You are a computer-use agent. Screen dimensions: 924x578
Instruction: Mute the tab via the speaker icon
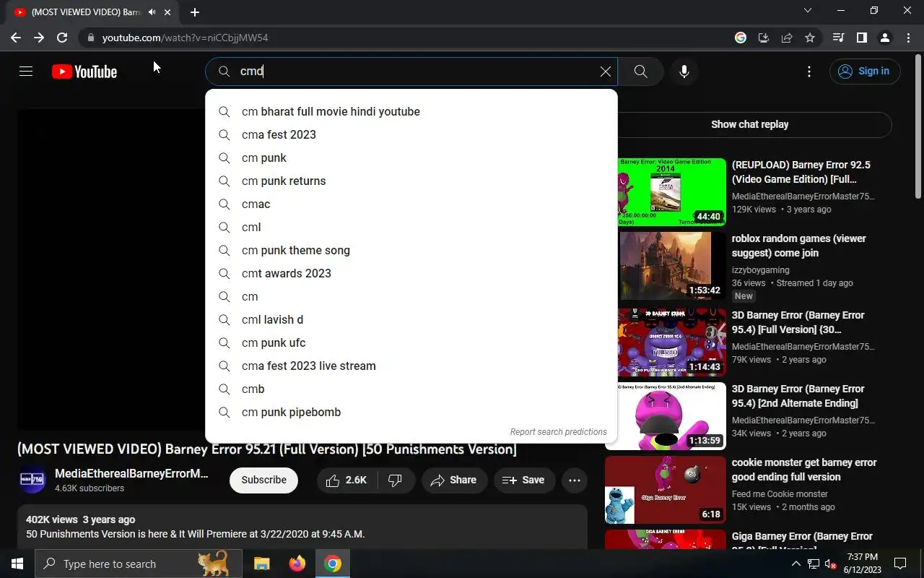[152, 12]
